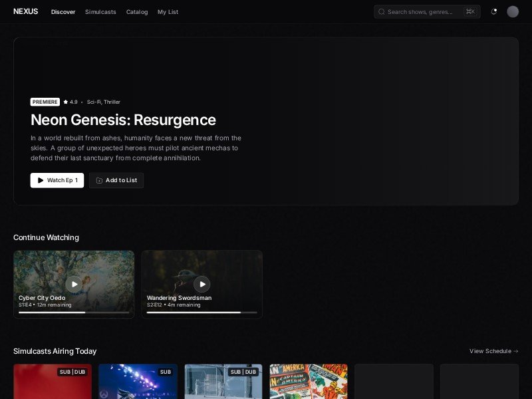Click the PREMIERE badge
This screenshot has width=532, height=399.
tap(45, 102)
